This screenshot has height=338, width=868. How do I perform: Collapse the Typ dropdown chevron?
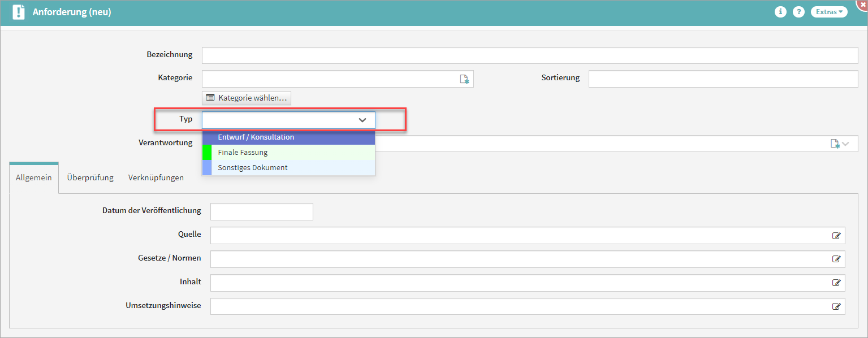[362, 120]
